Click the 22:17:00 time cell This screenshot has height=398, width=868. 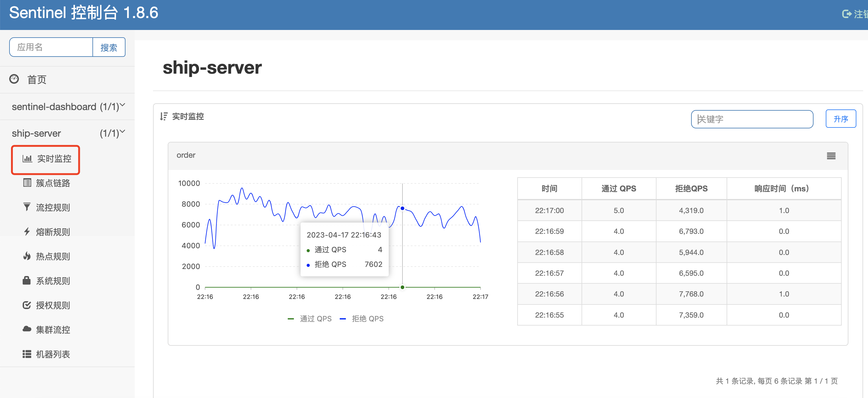(x=549, y=210)
